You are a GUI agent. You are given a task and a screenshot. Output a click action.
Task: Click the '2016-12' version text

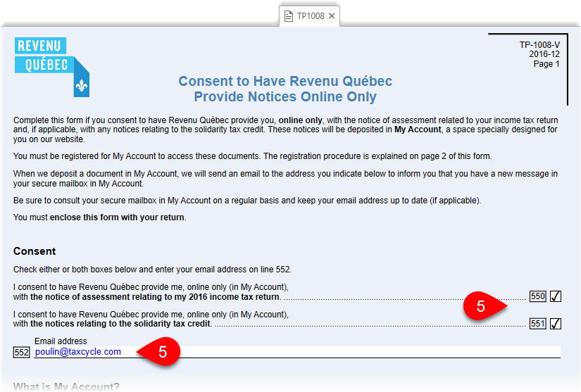coord(544,54)
